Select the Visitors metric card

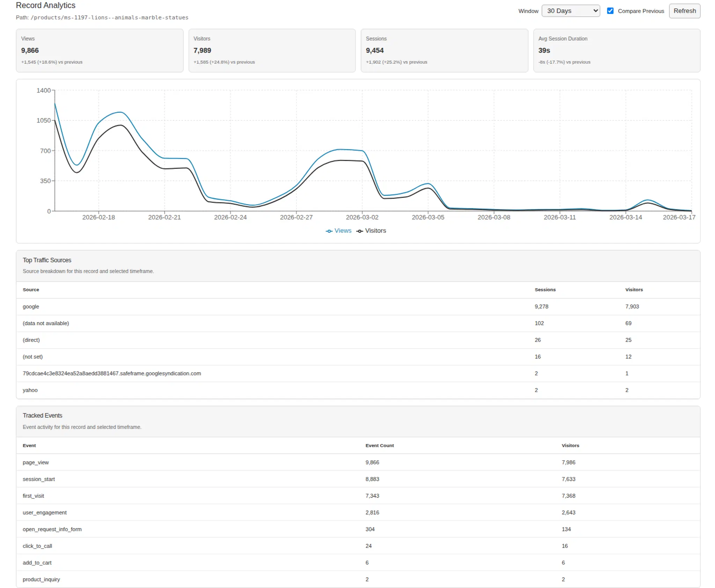pos(272,50)
